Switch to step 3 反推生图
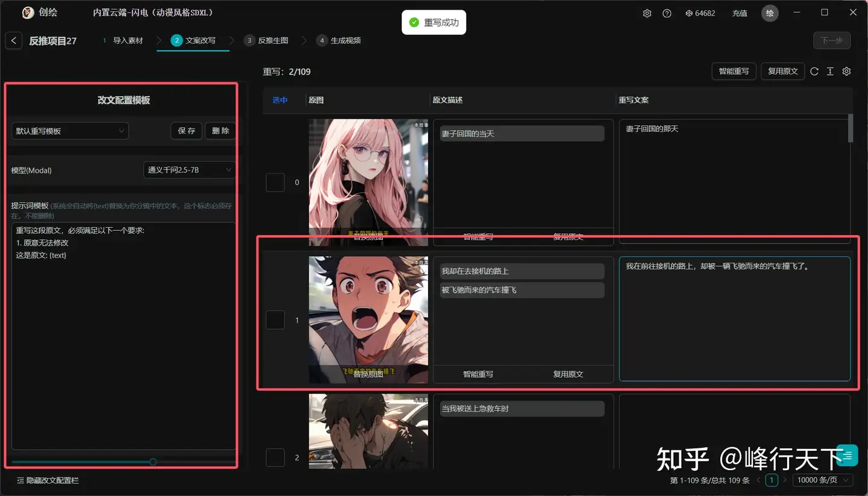Screen dimensions: 868x496 pyautogui.click(x=266, y=40)
